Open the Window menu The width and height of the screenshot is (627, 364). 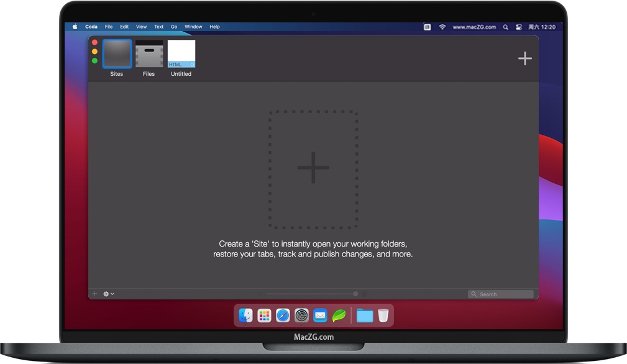(x=193, y=27)
